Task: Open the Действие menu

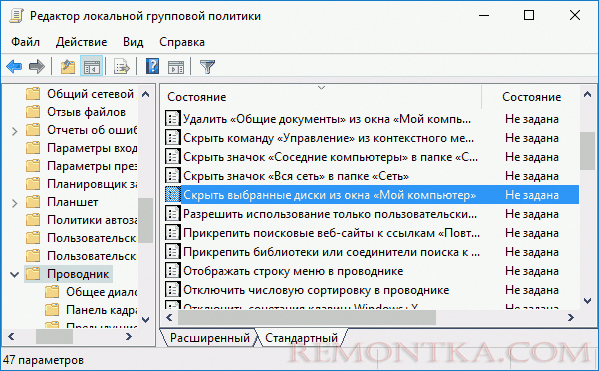Action: coord(81,42)
